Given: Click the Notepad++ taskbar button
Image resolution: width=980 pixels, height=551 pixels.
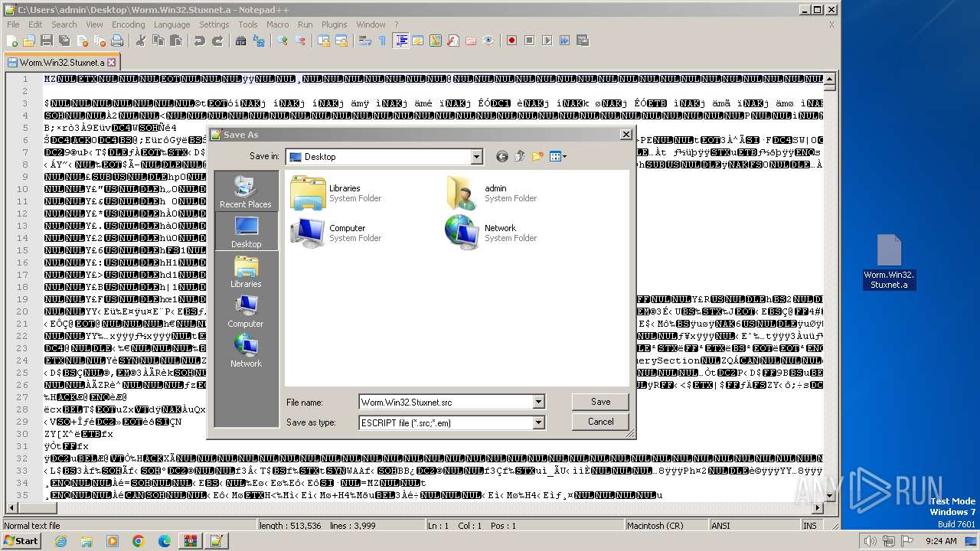Looking at the screenshot, I should click(215, 541).
